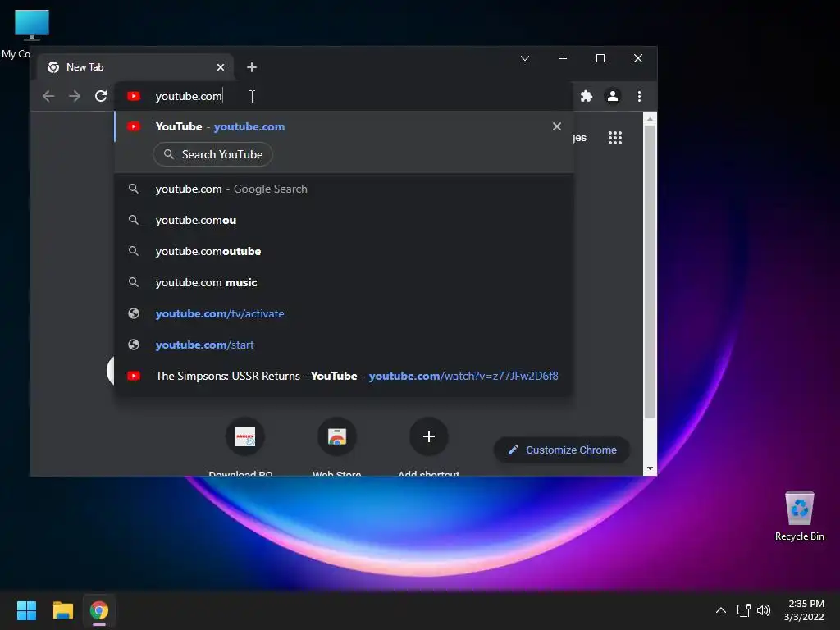Select the YouTube - youtube.com suggestion

[344, 126]
